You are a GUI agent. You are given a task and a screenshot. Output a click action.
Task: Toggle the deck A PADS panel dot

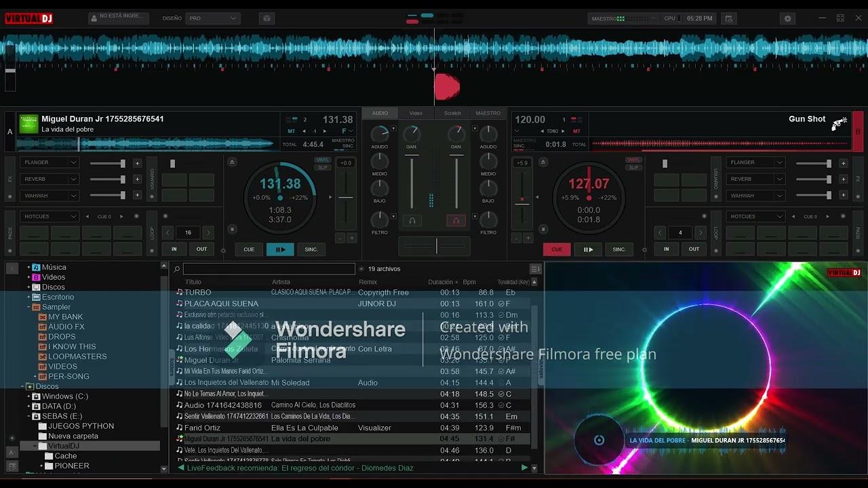tap(9, 250)
